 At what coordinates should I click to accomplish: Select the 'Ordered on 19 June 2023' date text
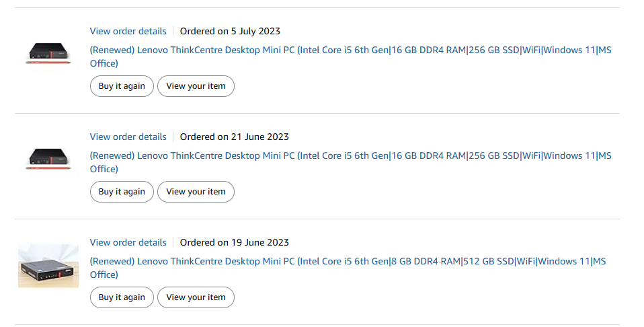235,243
